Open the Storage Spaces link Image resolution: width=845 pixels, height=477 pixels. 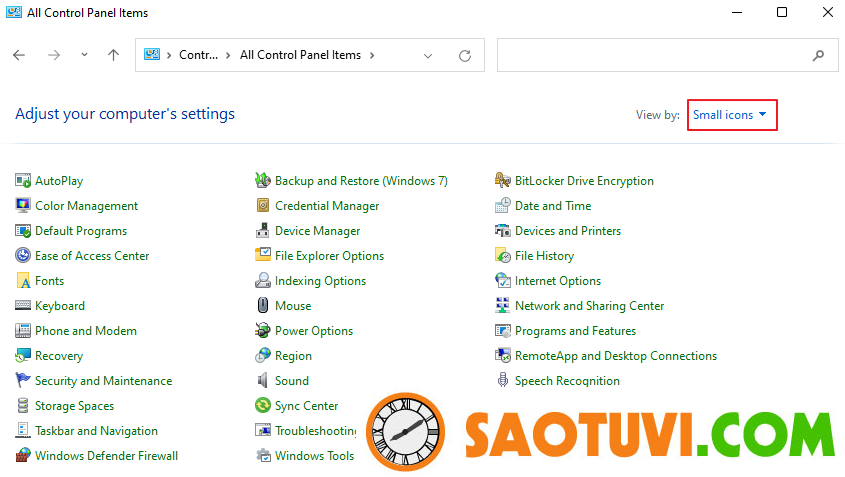[74, 405]
